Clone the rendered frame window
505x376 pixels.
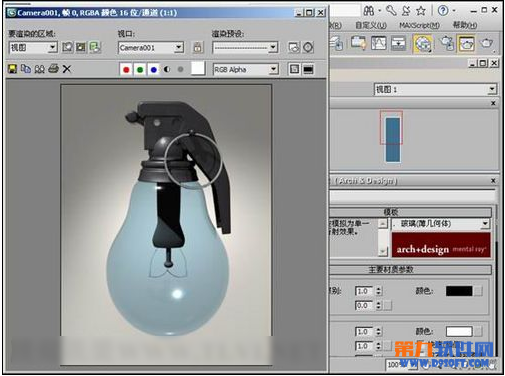point(39,69)
